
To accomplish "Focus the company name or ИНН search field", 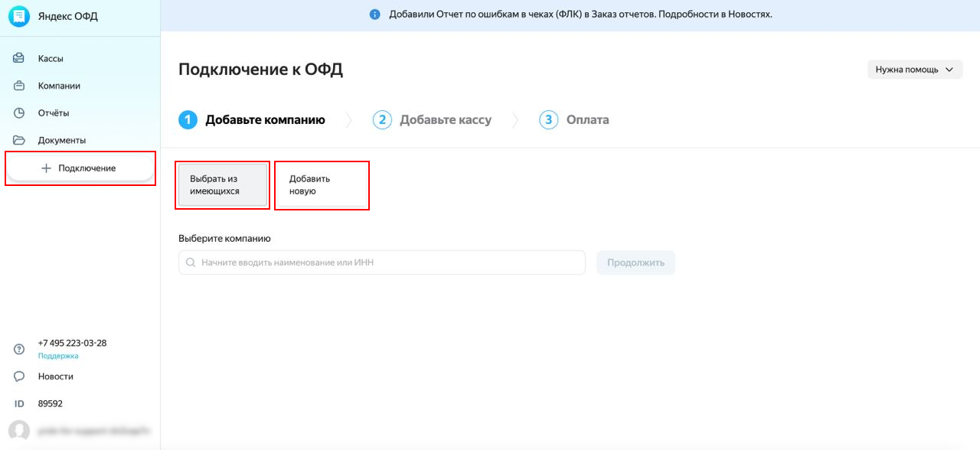I will 382,262.
